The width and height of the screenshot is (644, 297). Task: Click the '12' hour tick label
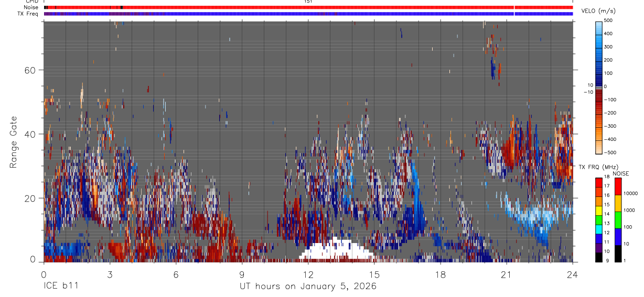tap(308, 274)
